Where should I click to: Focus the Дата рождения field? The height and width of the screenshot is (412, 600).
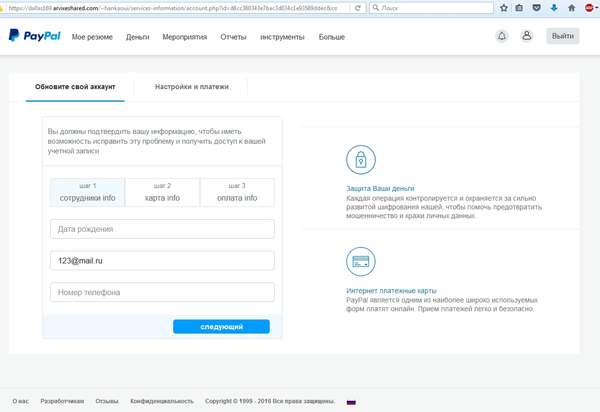(162, 229)
